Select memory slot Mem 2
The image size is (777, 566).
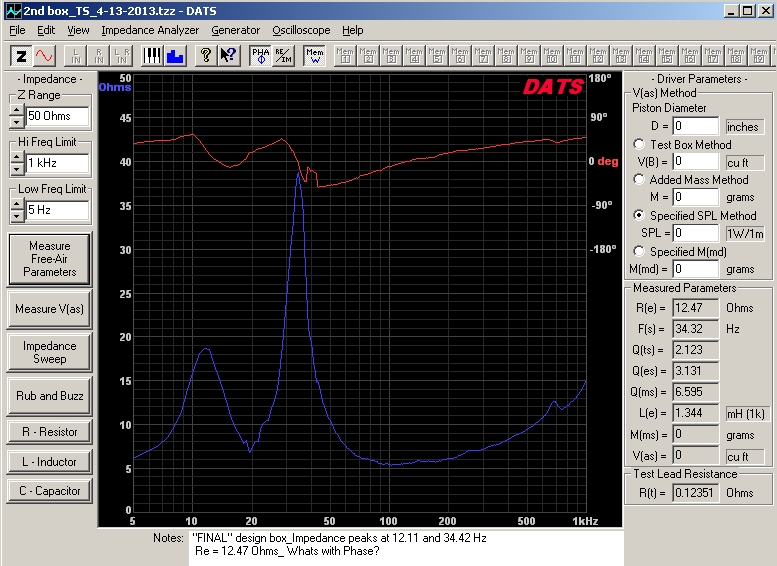[x=368, y=56]
